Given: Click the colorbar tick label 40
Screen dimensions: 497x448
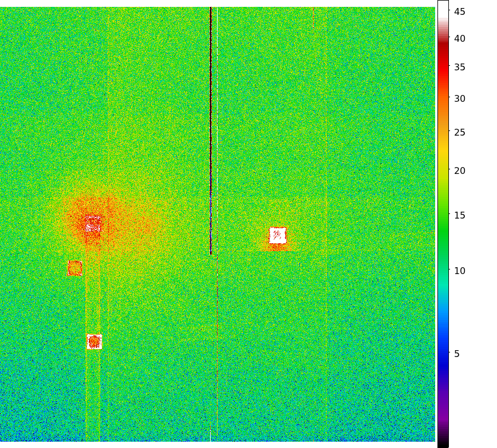Looking at the screenshot, I should 459,39.
